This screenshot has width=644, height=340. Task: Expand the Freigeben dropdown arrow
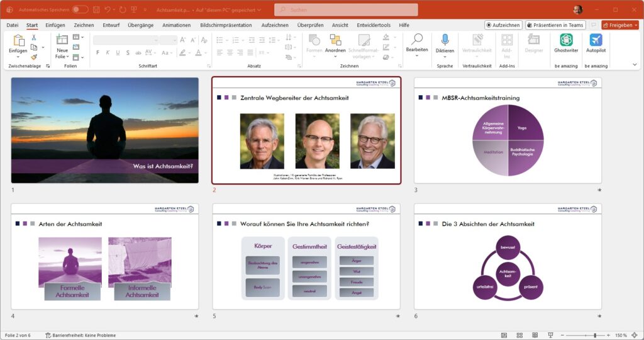[635, 25]
